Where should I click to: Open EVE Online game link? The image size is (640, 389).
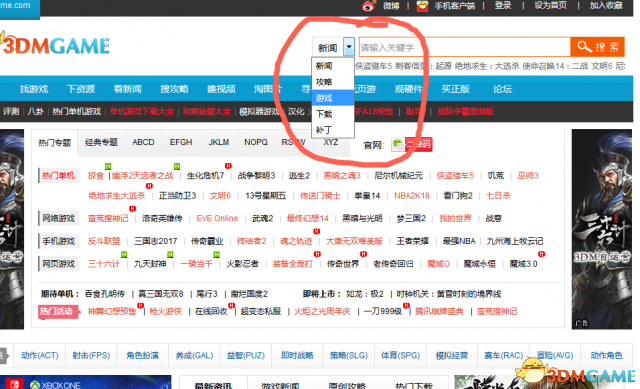click(217, 218)
